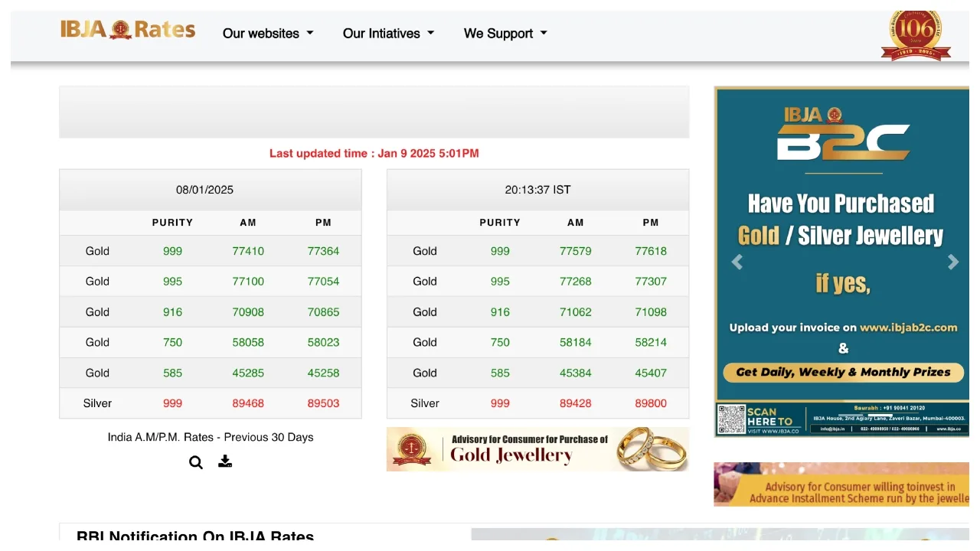Screen dimensions: 980x551
Task: Click PM rate 45407 in right table
Action: (651, 373)
